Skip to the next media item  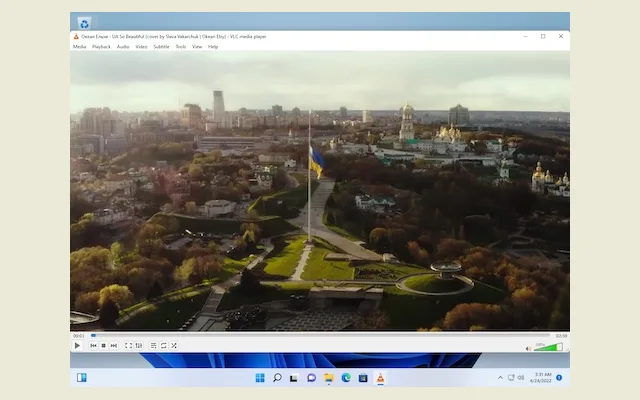(x=114, y=346)
